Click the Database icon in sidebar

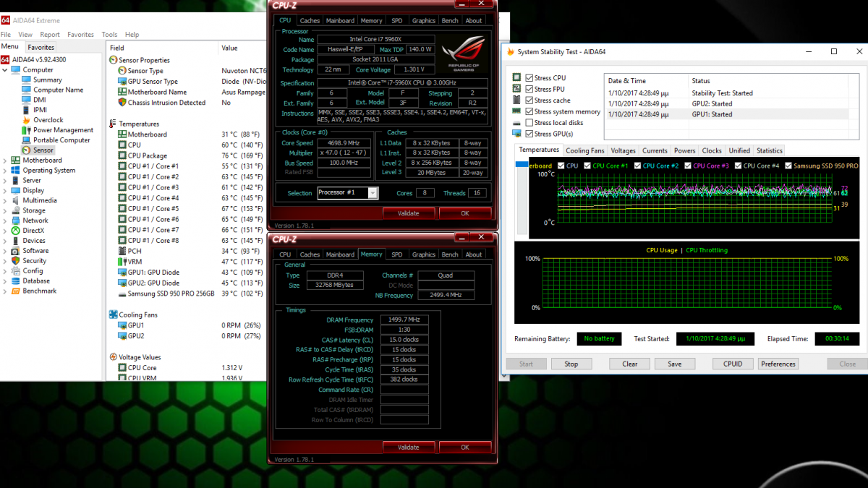(15, 281)
